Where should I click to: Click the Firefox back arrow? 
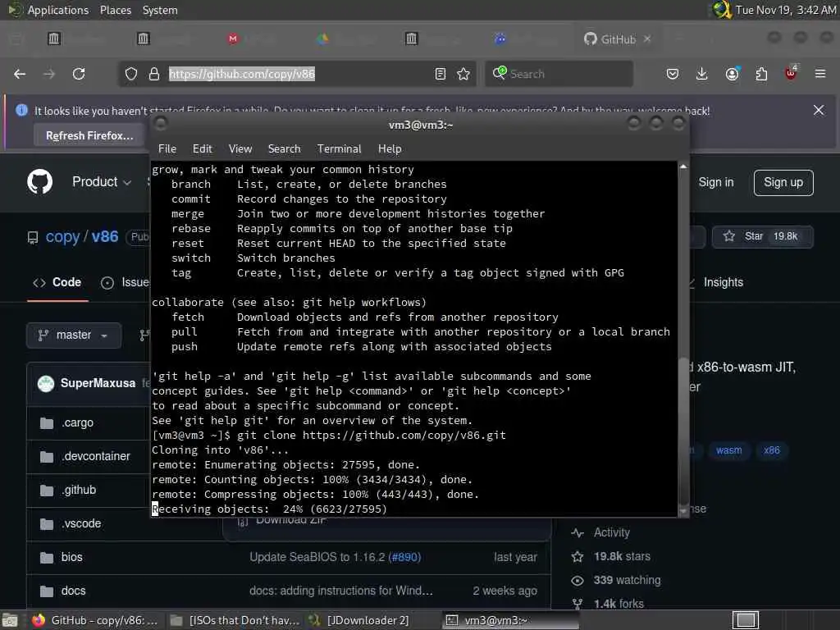click(x=20, y=74)
